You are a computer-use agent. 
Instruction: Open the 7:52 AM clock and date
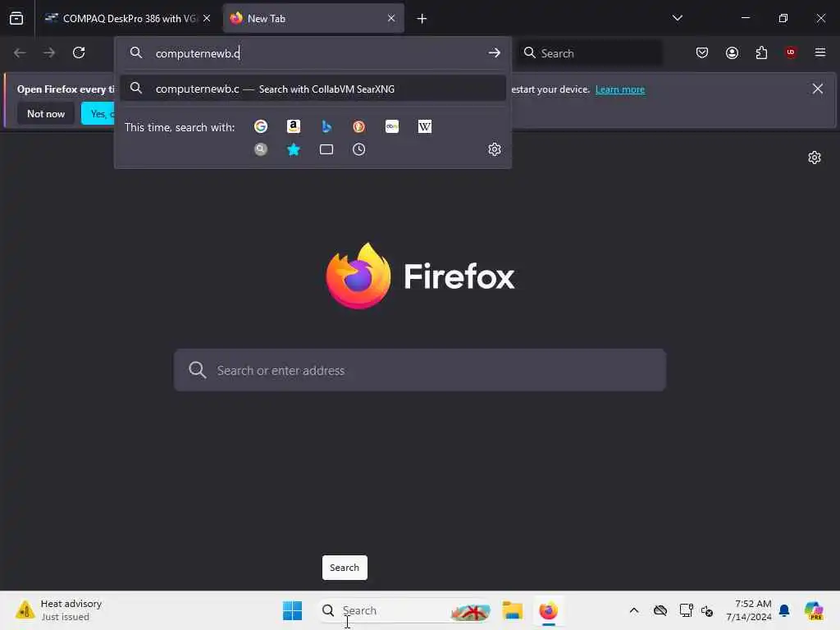(x=748, y=610)
